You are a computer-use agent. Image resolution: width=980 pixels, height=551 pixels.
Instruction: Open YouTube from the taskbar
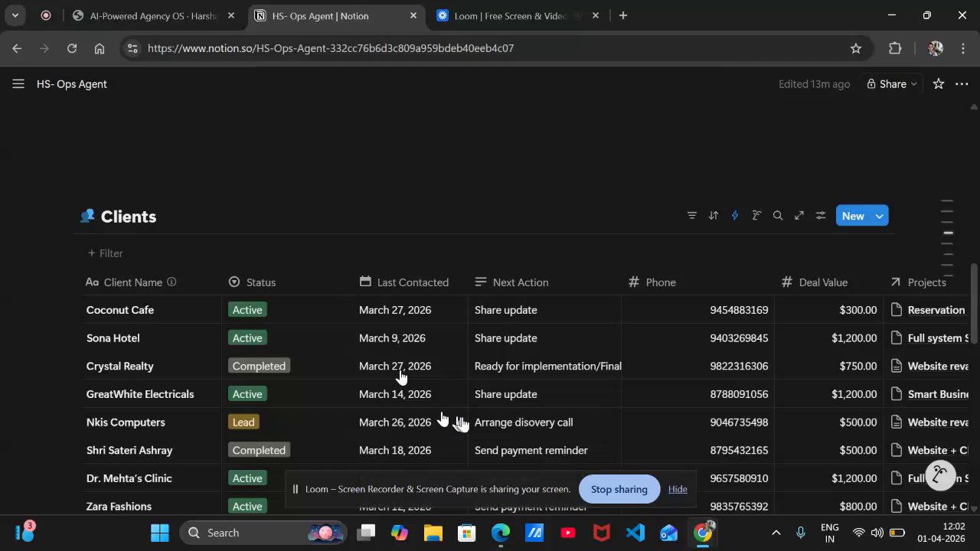coord(568,533)
